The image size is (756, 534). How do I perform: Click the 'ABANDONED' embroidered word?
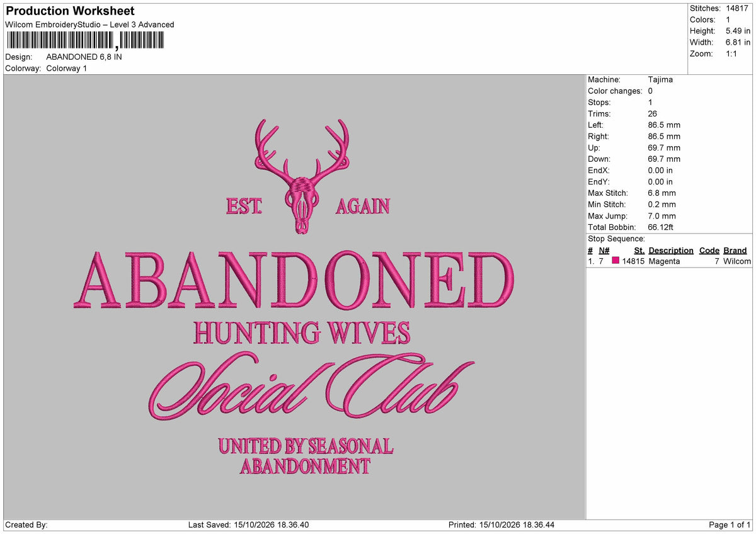click(x=294, y=280)
